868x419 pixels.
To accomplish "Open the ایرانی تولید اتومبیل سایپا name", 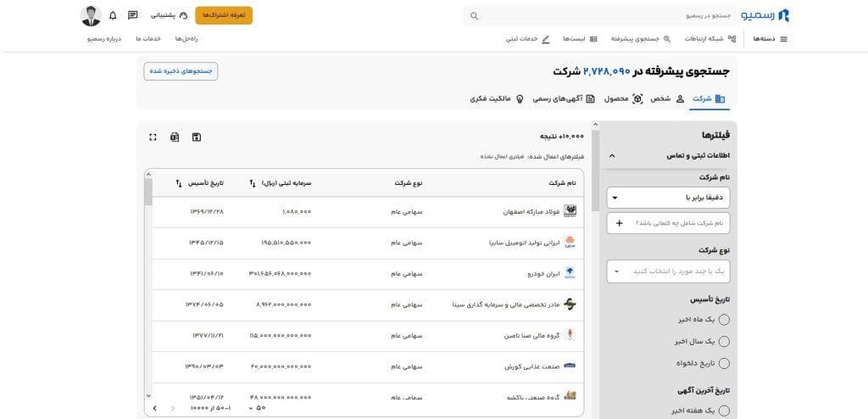I will pos(524,243).
